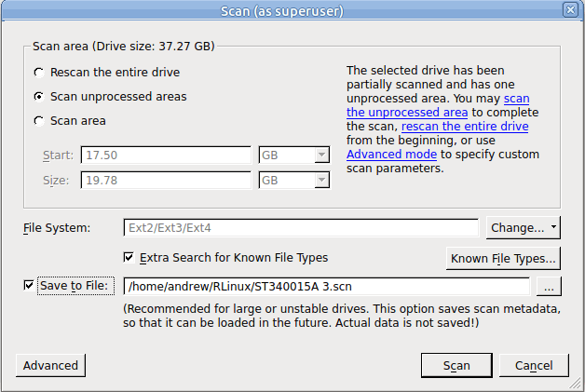Follow the rescan the entire drive link
The width and height of the screenshot is (585, 392).
click(x=465, y=126)
